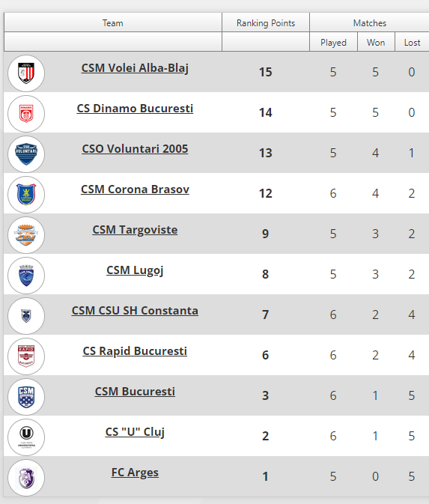
Task: Follow the CSM Targoviste link
Action: pyautogui.click(x=135, y=230)
